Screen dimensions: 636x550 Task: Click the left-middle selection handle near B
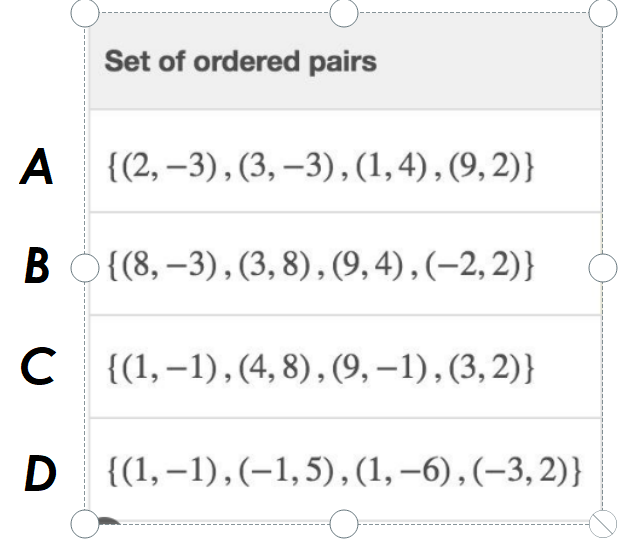[87, 267]
